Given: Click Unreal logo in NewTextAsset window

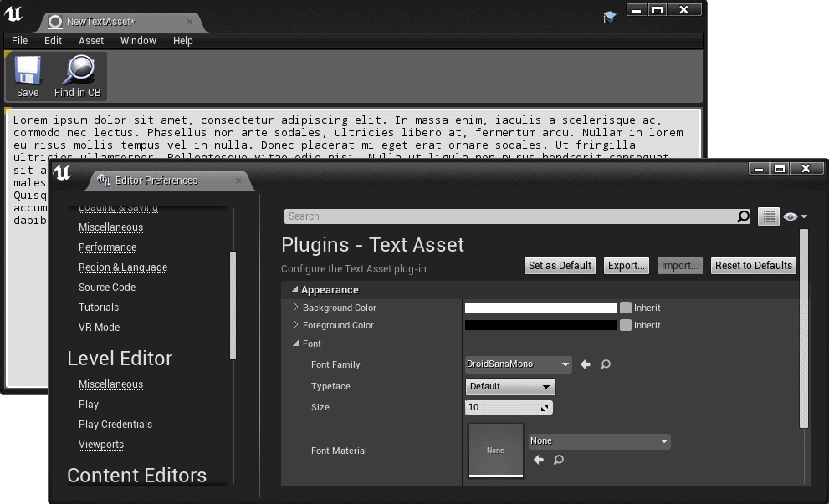Looking at the screenshot, I should point(13,13).
